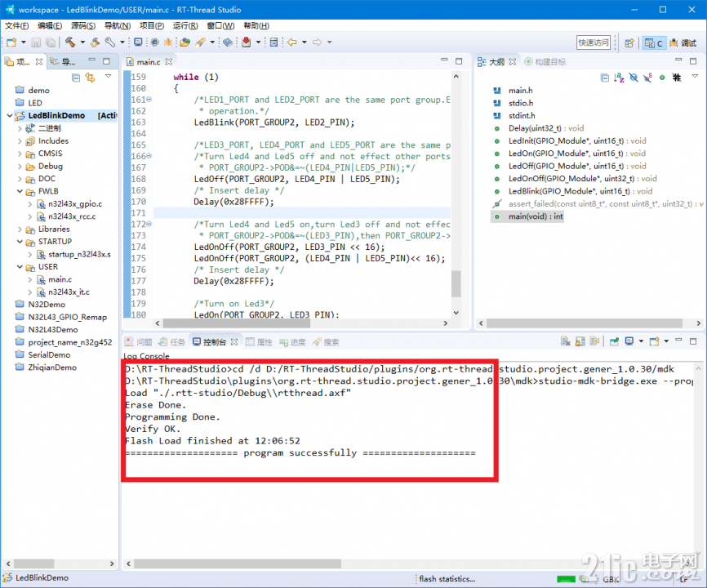Viewport: 707px width, 588px height.
Task: Sort outline alphabetically
Action: point(619,78)
